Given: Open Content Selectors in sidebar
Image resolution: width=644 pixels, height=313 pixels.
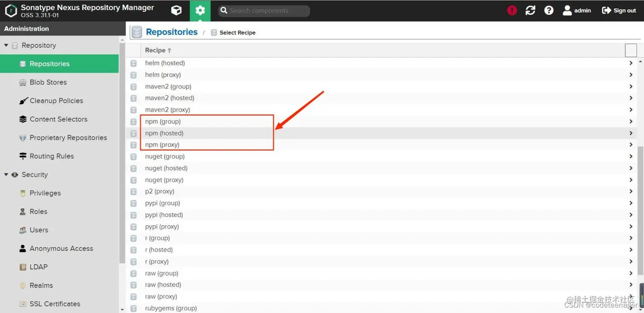Looking at the screenshot, I should [x=58, y=119].
